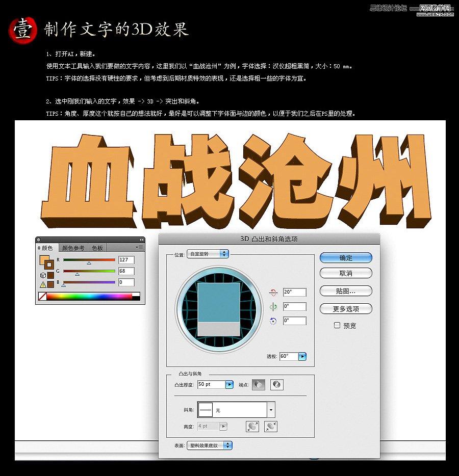
Task: Click the out-of-gamut warning triangle icon
Action: [x=43, y=284]
